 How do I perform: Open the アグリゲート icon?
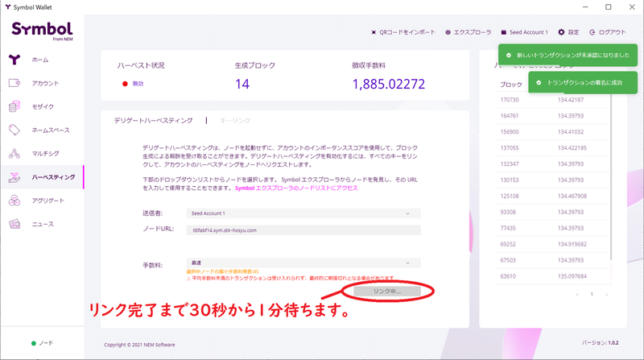tap(14, 201)
